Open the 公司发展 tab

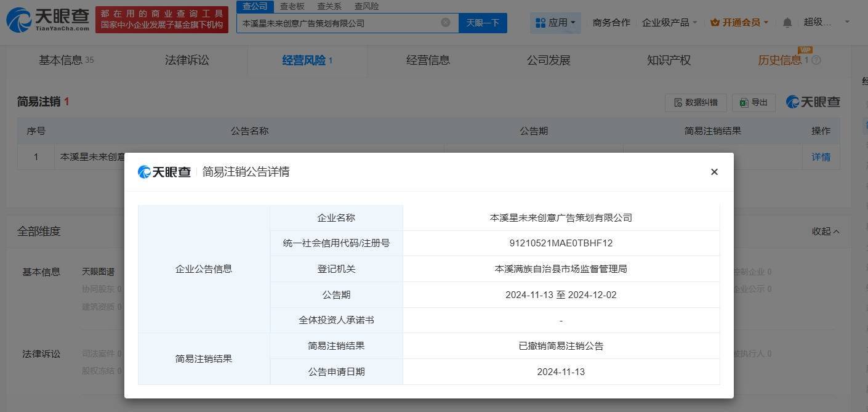[x=549, y=60]
